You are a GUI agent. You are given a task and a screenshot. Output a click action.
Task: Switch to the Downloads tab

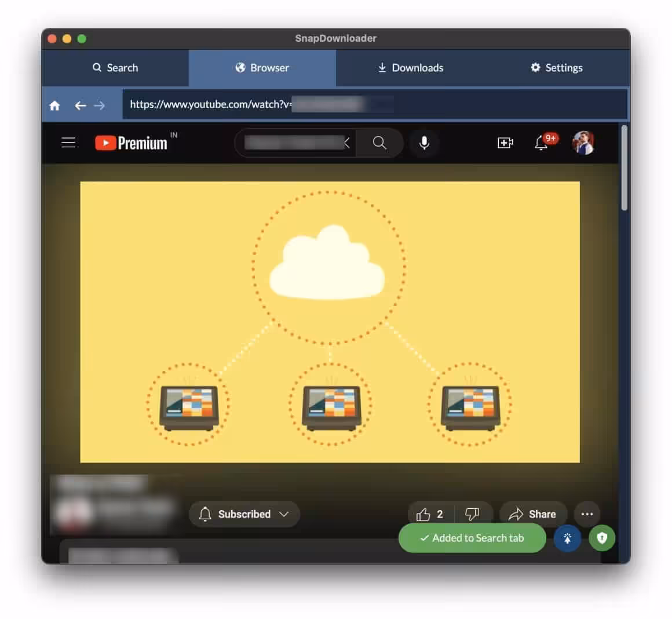(410, 68)
